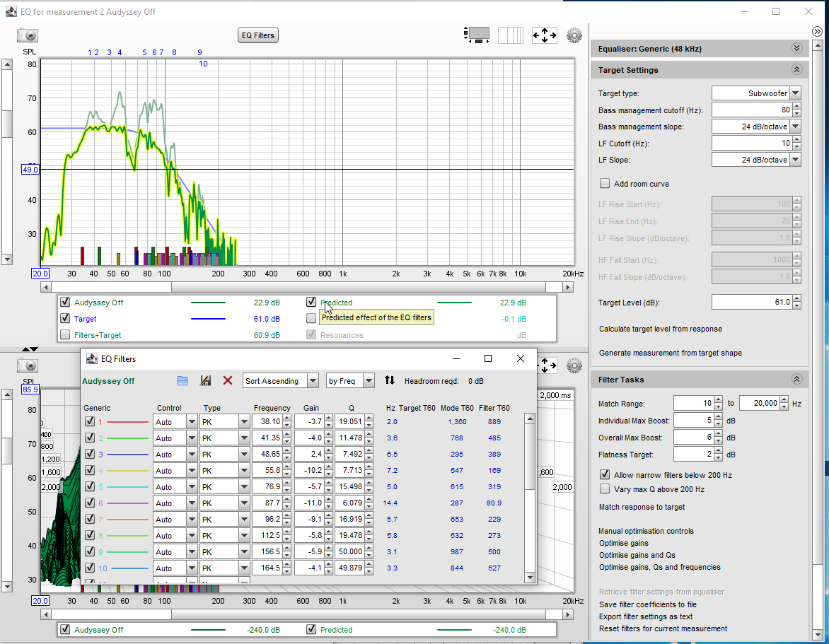This screenshot has height=644, width=829.
Task: Click the sort filters up-down arrows icon
Action: tap(390, 380)
